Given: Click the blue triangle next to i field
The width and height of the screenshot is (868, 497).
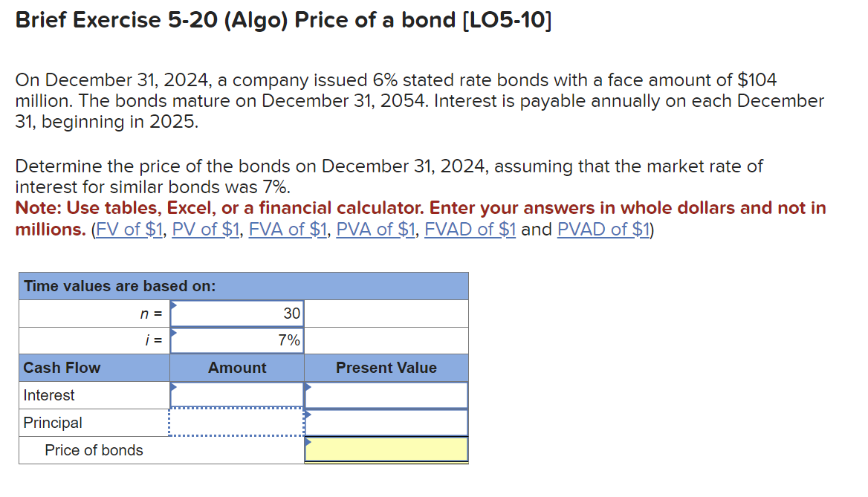Looking at the screenshot, I should click(173, 332).
